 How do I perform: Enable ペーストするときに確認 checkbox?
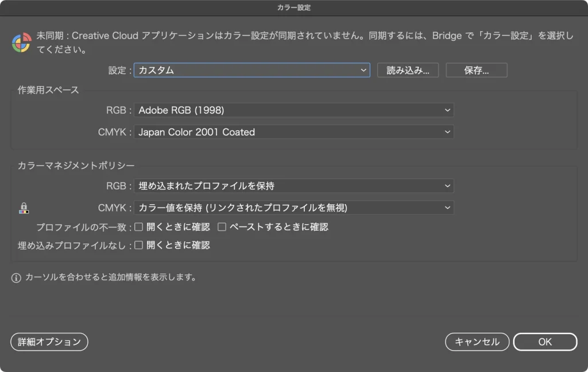coord(222,227)
